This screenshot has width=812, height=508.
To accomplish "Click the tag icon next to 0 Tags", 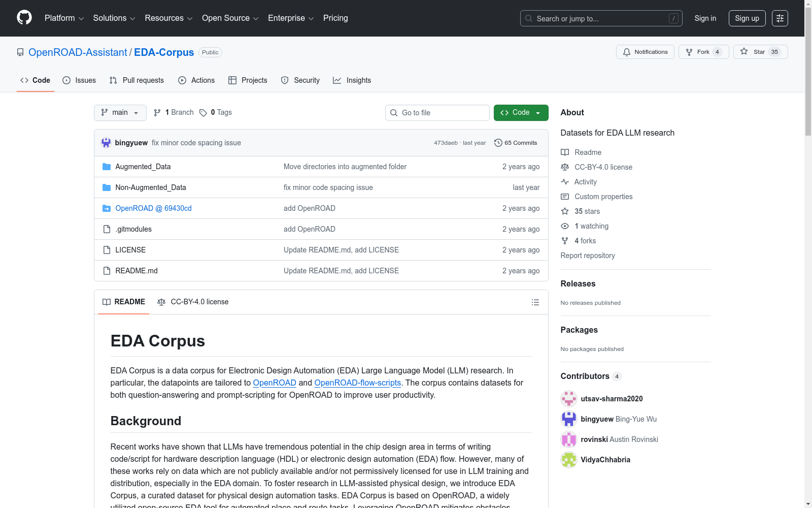I will click(x=203, y=113).
